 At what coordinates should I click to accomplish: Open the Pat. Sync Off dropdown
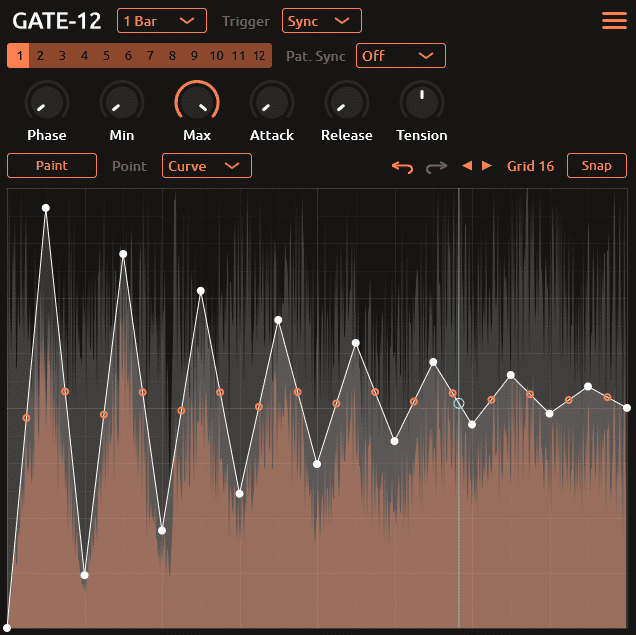[401, 56]
